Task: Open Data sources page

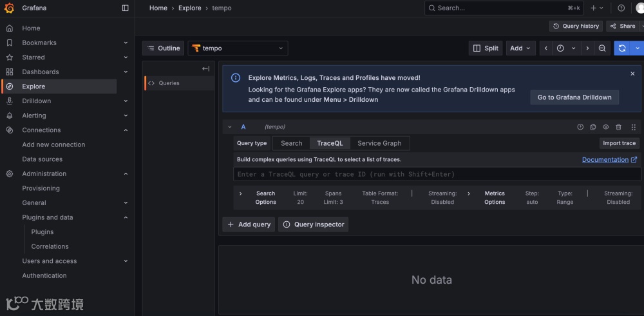Action: point(43,159)
